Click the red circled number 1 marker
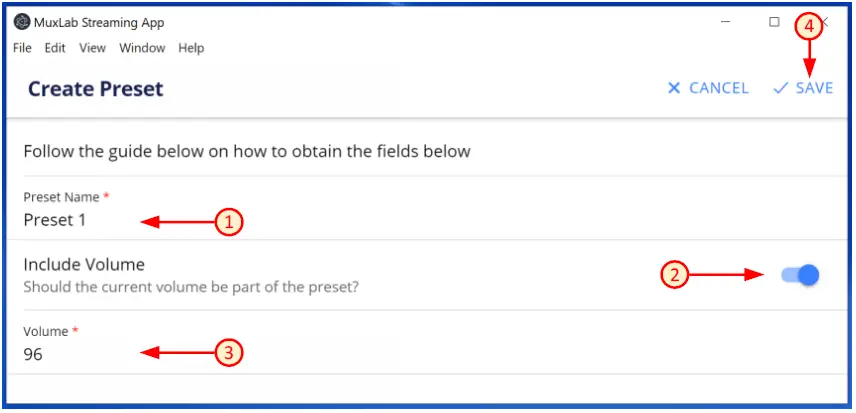 [x=229, y=222]
